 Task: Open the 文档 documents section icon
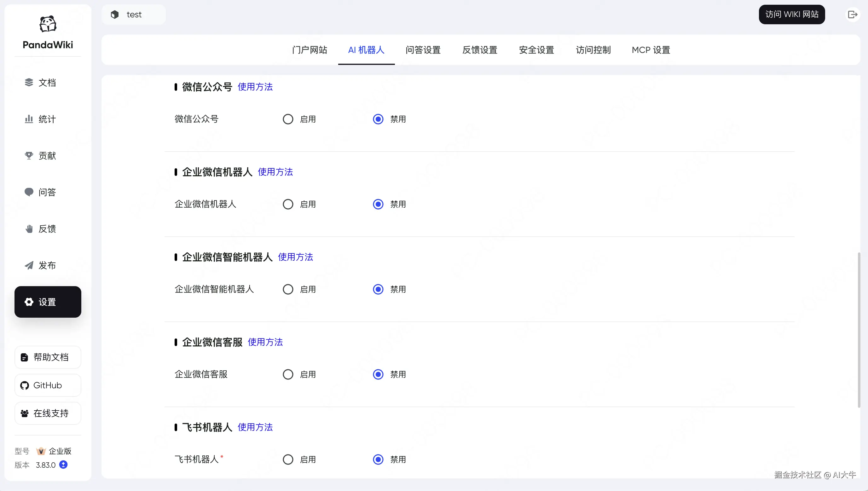pos(29,82)
